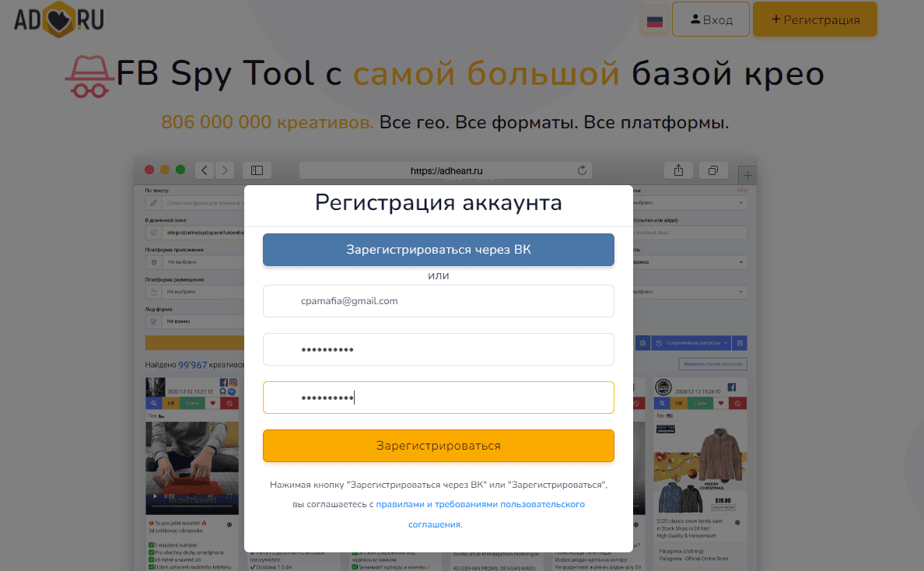Click the forward arrow in the mockup browser
924x571 pixels.
coord(225,170)
